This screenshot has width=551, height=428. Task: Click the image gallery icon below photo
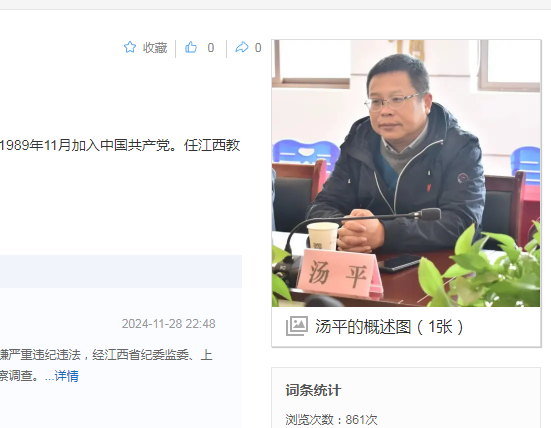[x=297, y=326]
